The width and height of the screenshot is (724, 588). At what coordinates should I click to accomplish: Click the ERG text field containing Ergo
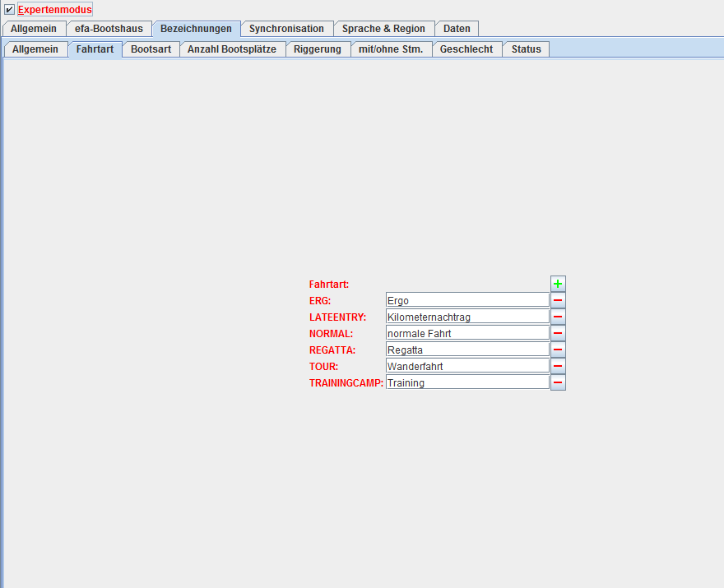tap(466, 300)
